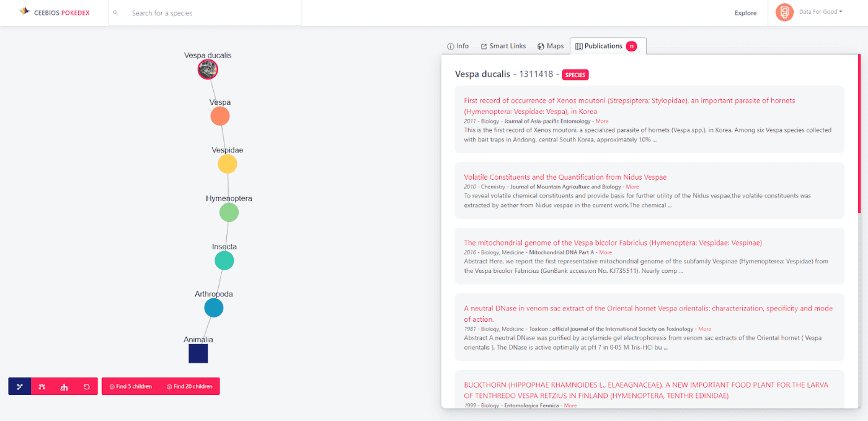Switch to the Smart Links tab
This screenshot has width=868, height=421.
(503, 46)
